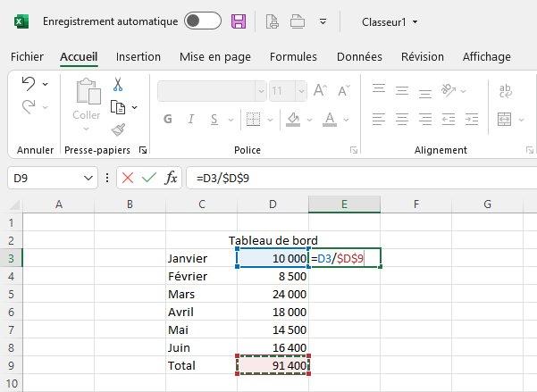Screen dimensions: 537x392
Task: Click the text orientation icon
Action: [x=449, y=89]
